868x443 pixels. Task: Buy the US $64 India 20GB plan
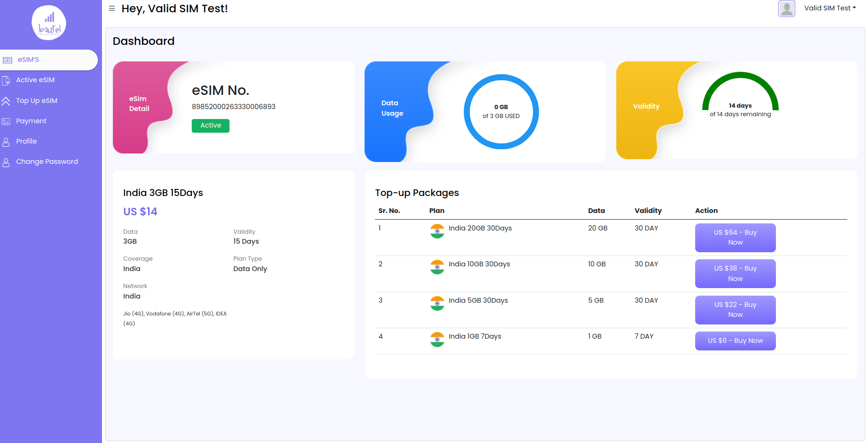point(735,238)
